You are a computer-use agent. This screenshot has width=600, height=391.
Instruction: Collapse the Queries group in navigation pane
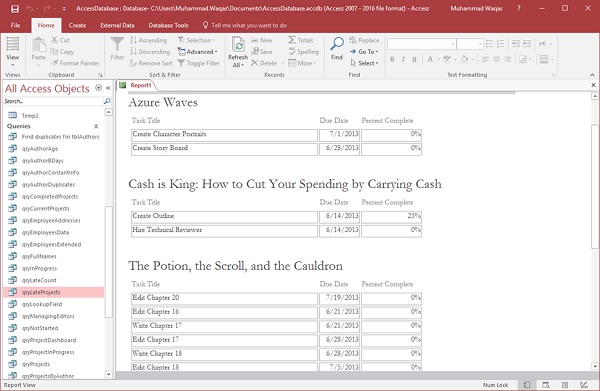pyautogui.click(x=96, y=126)
